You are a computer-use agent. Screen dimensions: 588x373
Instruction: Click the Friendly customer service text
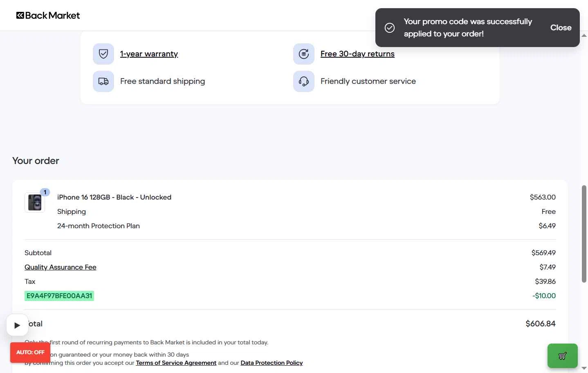(x=368, y=81)
